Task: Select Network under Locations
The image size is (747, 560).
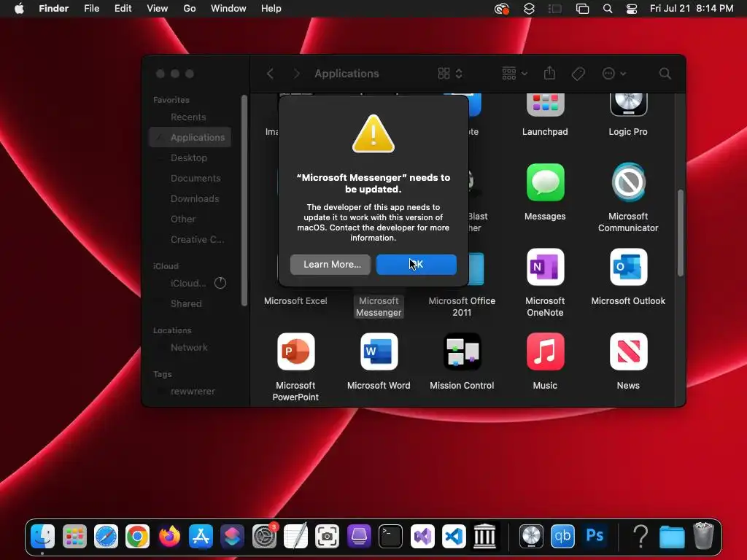Action: [x=190, y=348]
